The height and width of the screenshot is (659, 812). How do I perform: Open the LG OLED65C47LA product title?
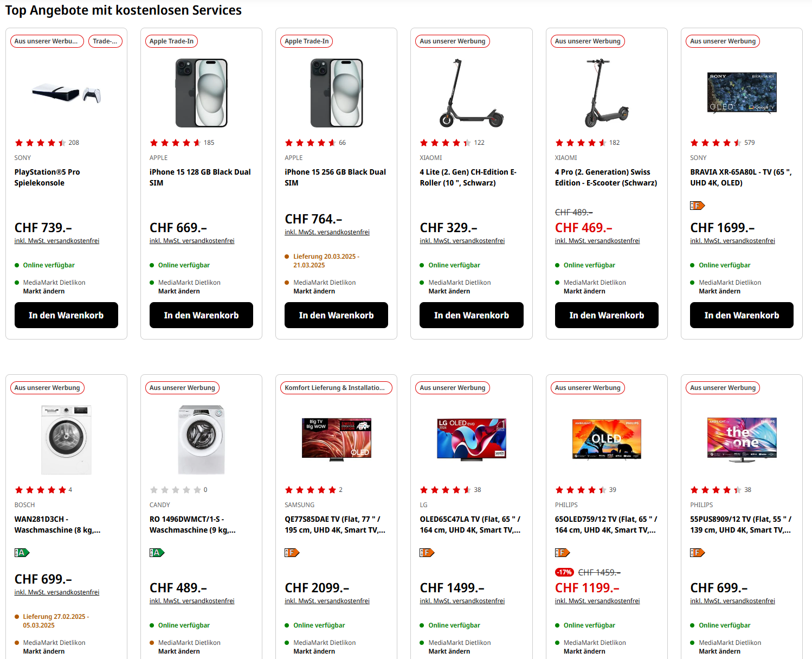click(470, 524)
